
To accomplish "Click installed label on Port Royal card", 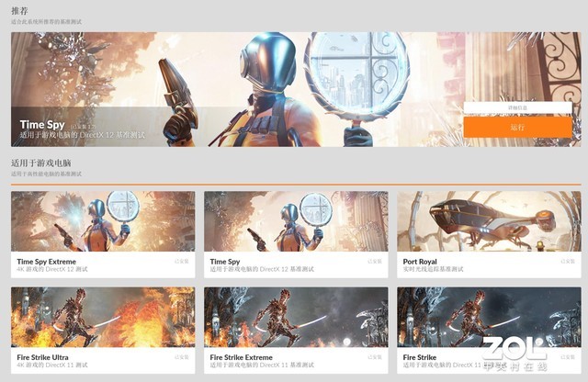I will [568, 262].
